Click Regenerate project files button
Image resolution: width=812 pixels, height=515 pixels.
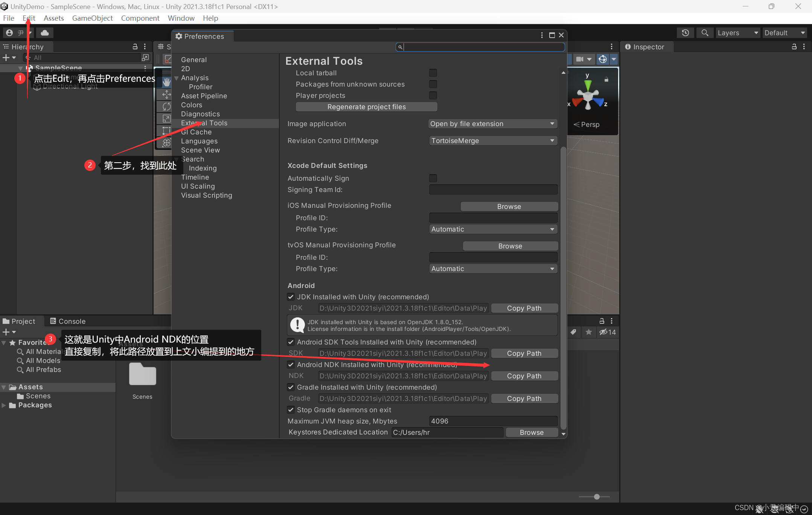pos(366,107)
